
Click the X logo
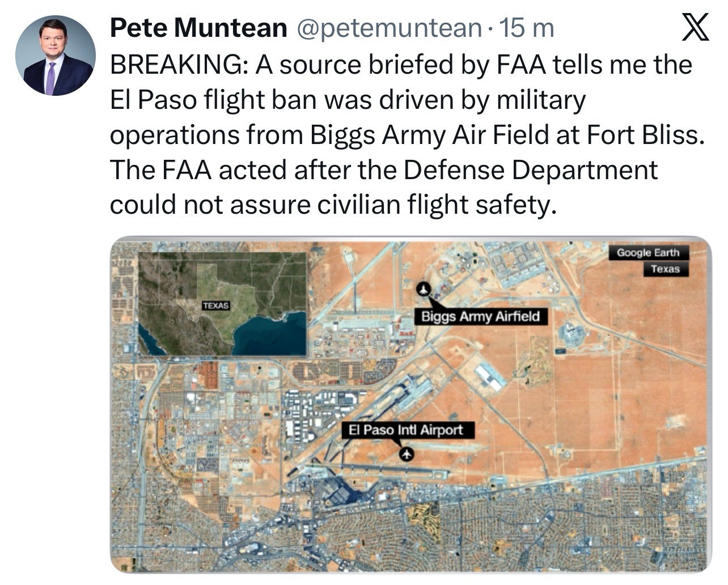[x=695, y=28]
